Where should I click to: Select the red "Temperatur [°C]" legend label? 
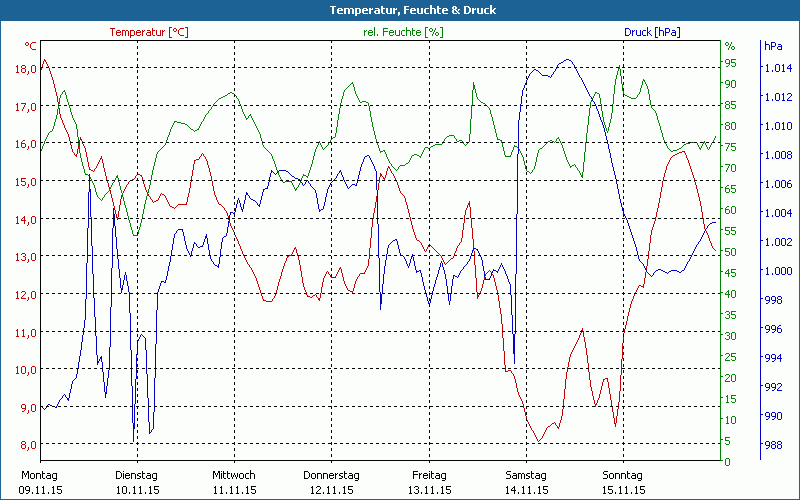point(149,32)
